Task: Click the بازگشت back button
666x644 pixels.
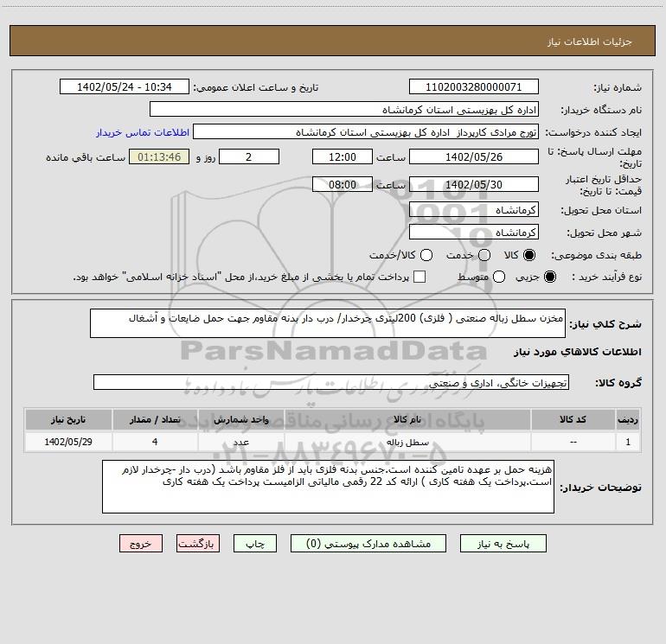Action: click(198, 544)
